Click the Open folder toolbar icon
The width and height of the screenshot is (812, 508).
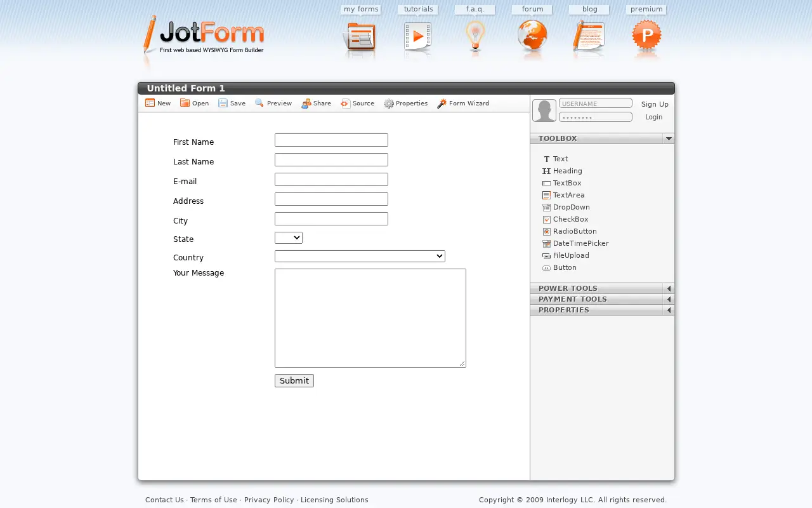[185, 103]
